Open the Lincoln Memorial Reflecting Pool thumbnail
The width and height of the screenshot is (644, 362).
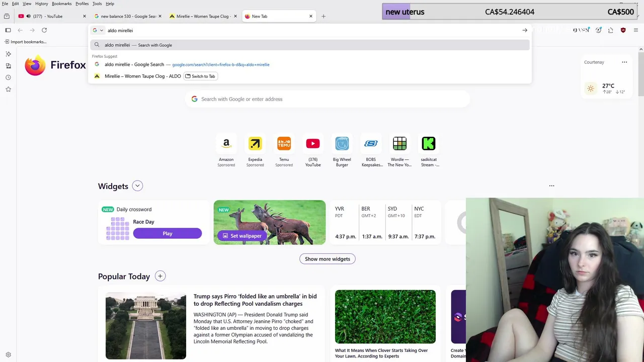pyautogui.click(x=146, y=326)
